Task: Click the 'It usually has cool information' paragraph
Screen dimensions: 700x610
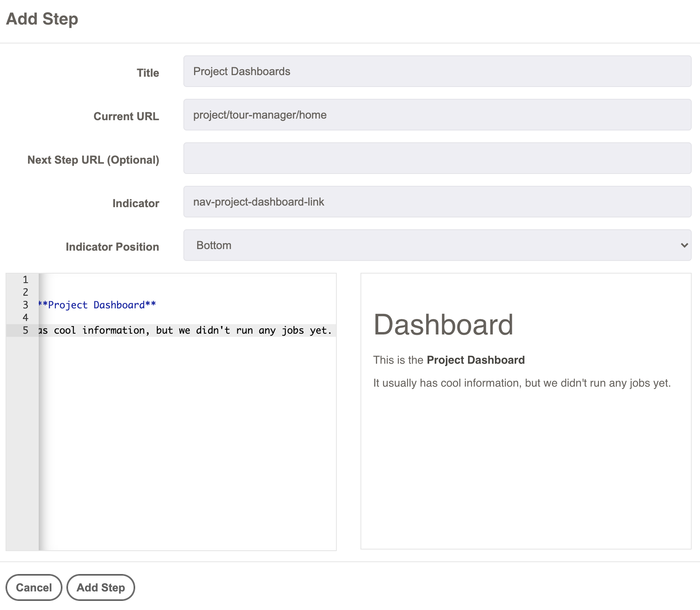Action: (x=521, y=383)
